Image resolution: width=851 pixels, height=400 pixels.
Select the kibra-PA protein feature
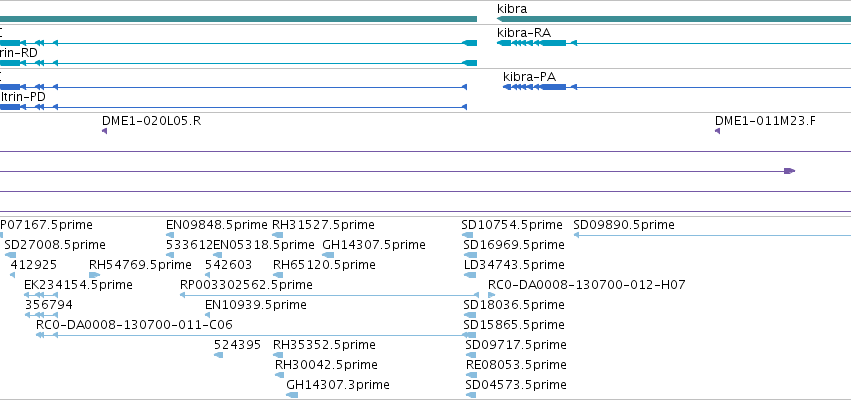[677, 87]
